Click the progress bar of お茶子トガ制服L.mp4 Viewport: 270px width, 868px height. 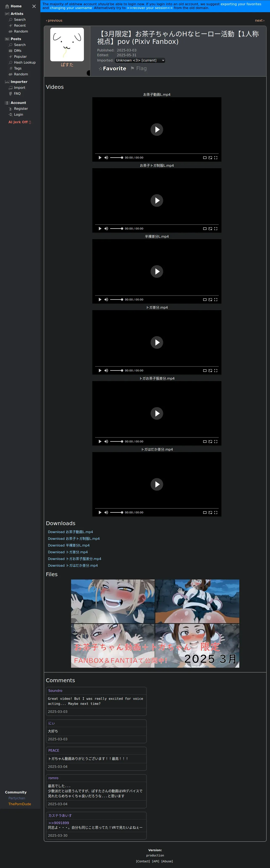click(157, 224)
